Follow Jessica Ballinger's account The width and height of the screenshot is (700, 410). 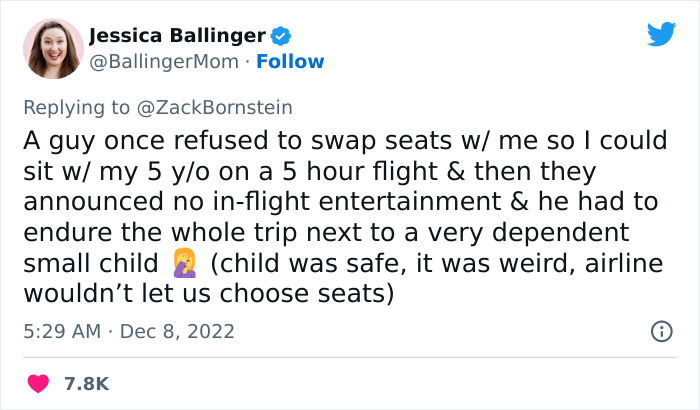pyautogui.click(x=290, y=61)
